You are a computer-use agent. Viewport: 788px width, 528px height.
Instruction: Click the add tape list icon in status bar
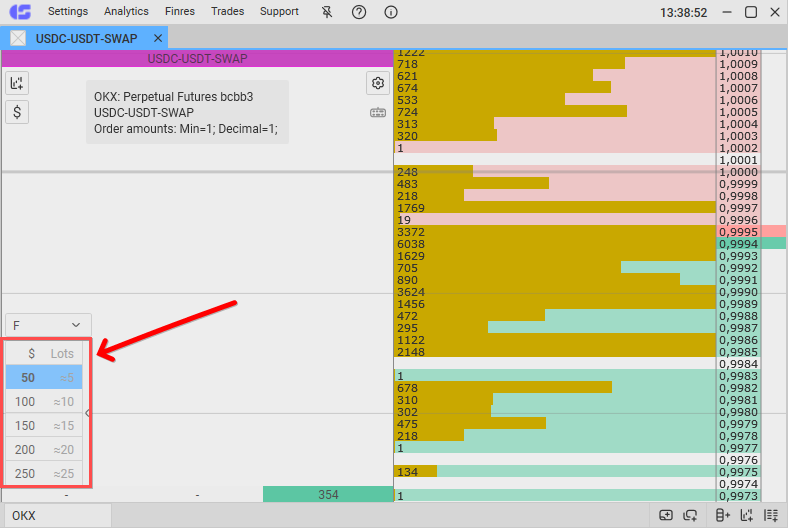771,515
